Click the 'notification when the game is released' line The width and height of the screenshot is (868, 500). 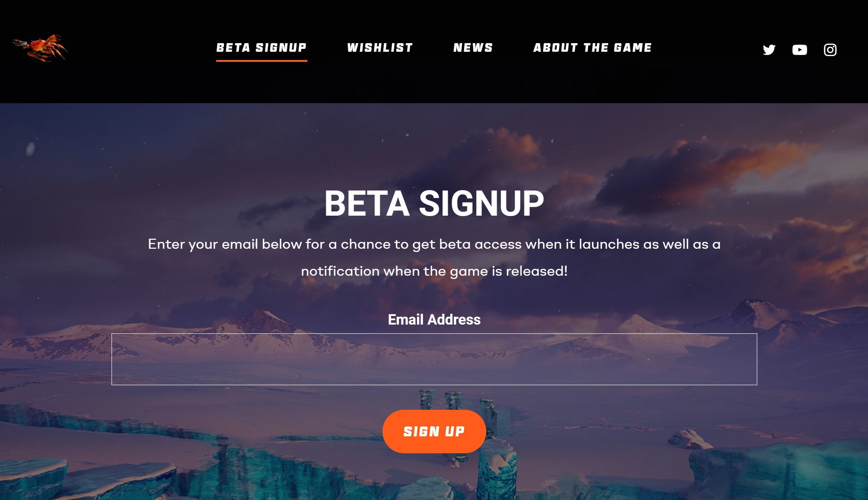[434, 271]
